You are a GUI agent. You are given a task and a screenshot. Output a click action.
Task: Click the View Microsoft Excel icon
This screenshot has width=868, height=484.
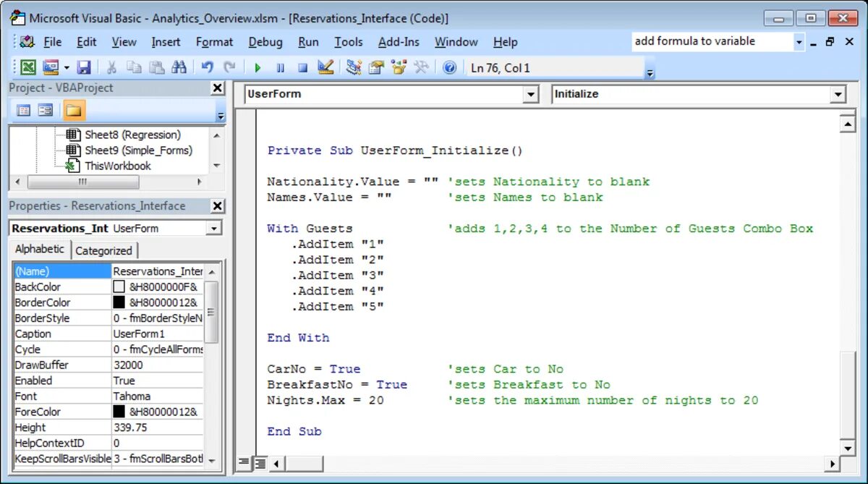(27, 68)
